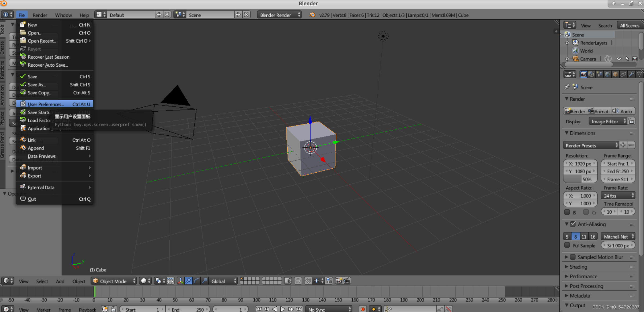The image size is (644, 312).
Task: Open the World properties tab icon
Action: tap(607, 74)
